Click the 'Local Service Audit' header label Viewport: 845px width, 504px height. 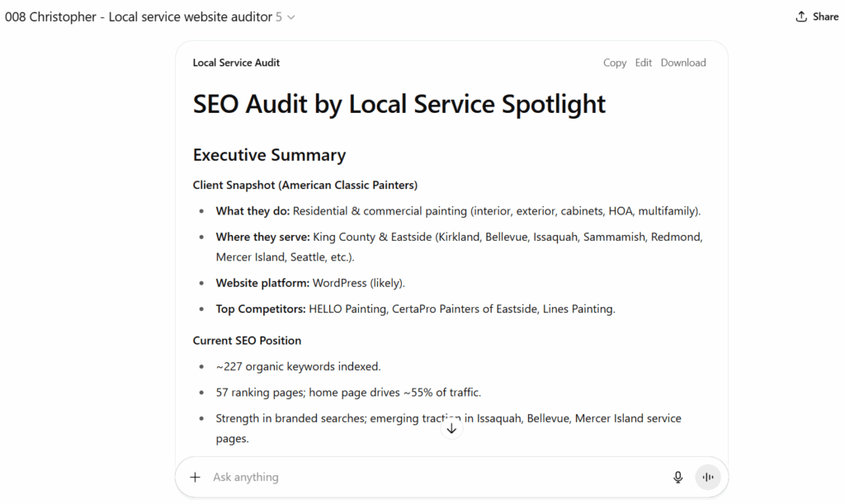235,62
